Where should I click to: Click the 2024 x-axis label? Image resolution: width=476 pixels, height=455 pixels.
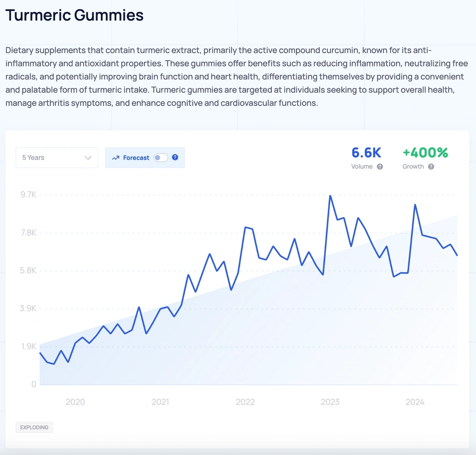point(415,402)
